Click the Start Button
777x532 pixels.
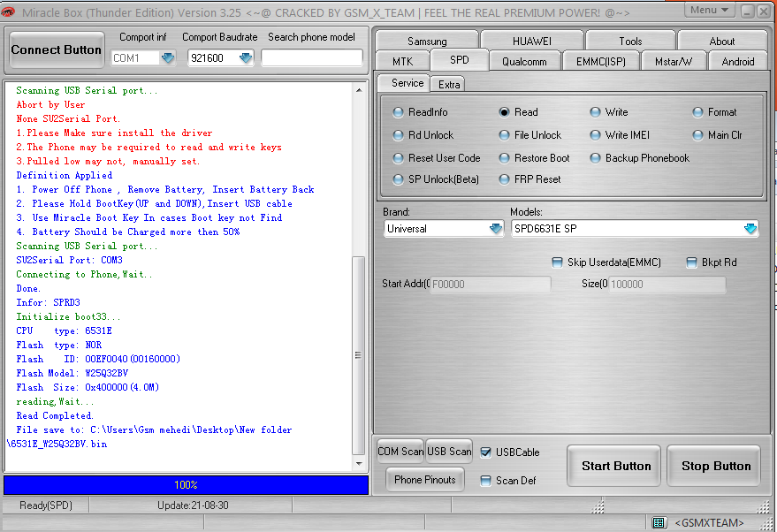(x=616, y=466)
